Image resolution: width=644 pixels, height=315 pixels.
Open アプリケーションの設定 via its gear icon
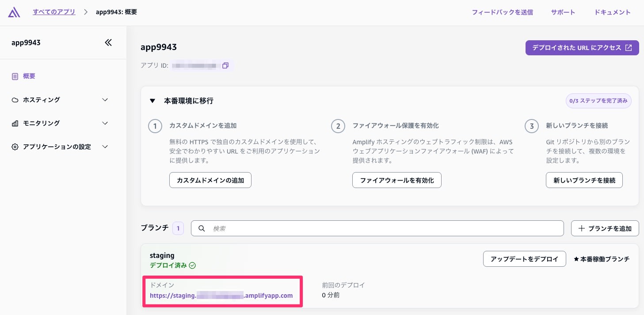click(x=15, y=146)
